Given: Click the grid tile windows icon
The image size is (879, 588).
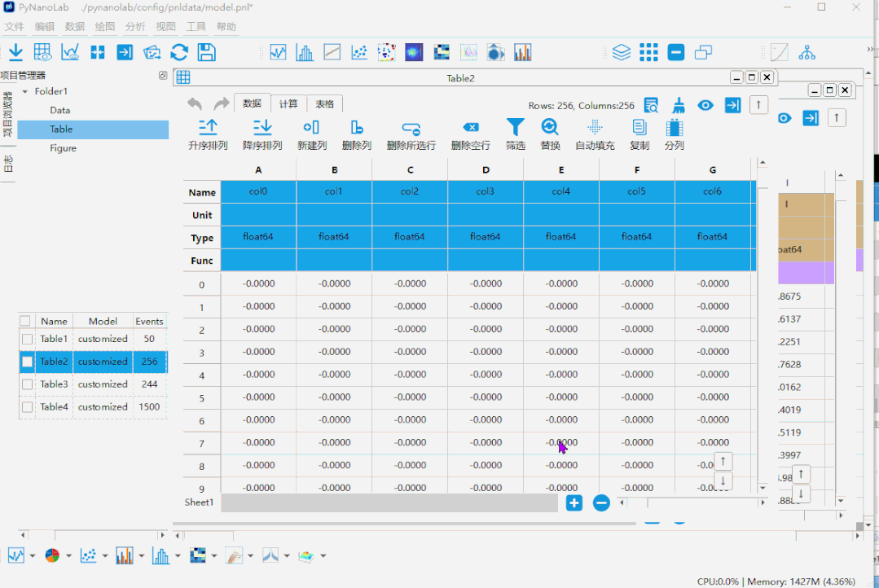Looking at the screenshot, I should pyautogui.click(x=648, y=52).
